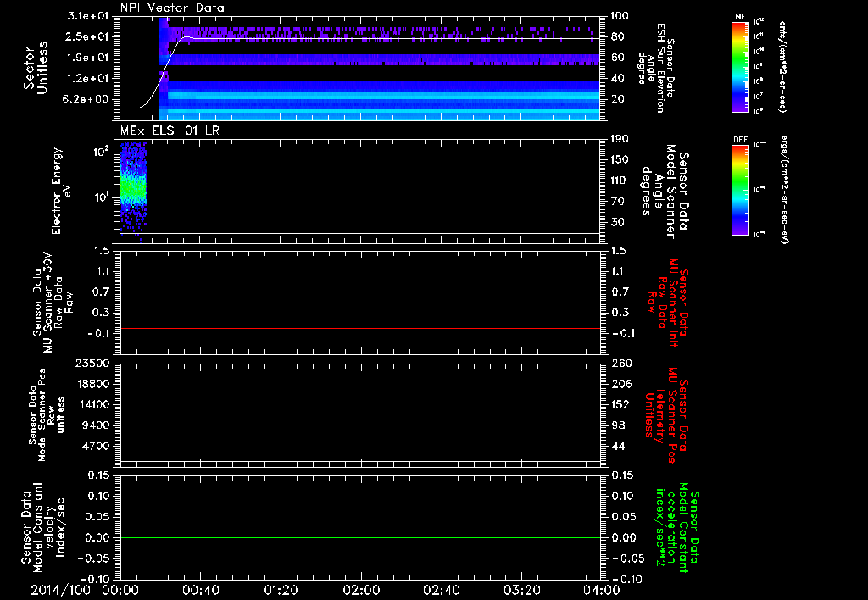Click the red line in MU Scanner +30V plot
This screenshot has height=600, width=868.
[x=360, y=328]
